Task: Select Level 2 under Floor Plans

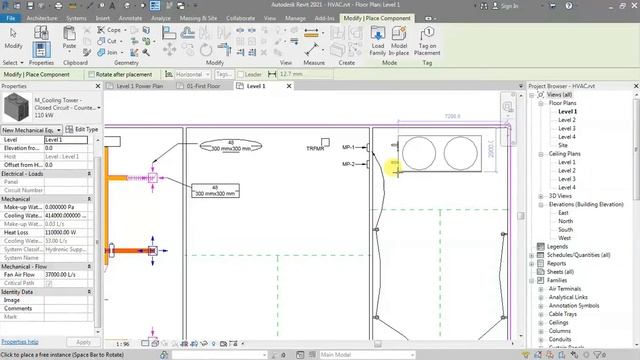Action: pos(567,120)
